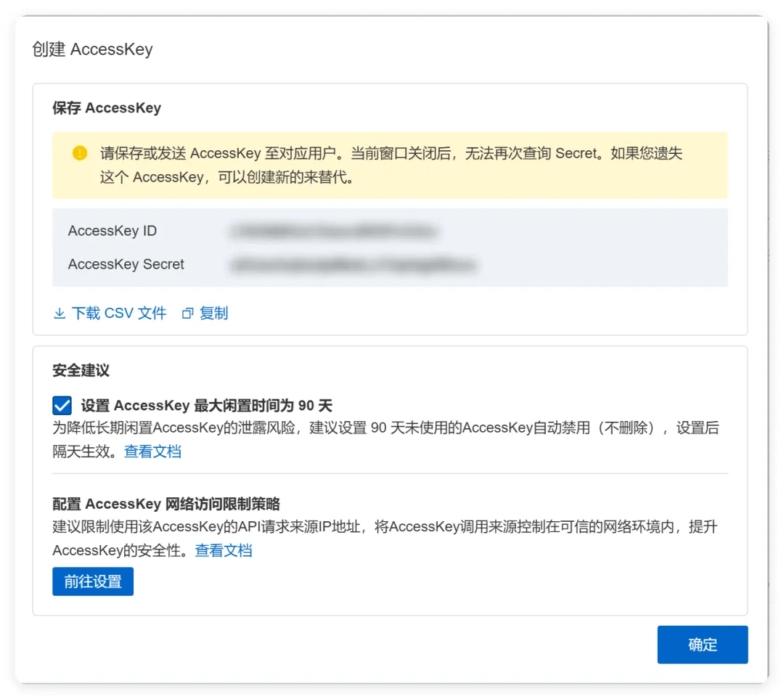Click the copy icon next to 复制
Screen dimensions: 784x699
pos(187,314)
